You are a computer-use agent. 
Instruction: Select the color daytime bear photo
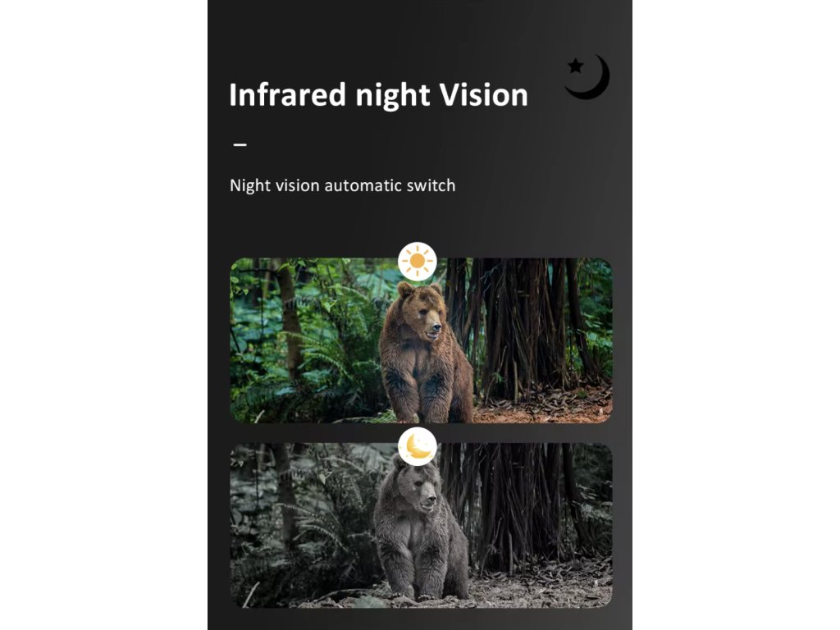coord(421,340)
